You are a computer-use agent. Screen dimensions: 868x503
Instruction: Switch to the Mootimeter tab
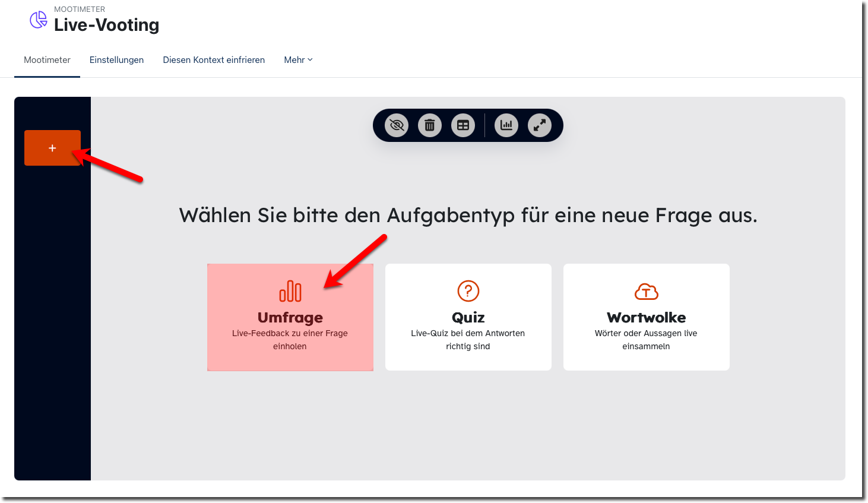point(47,60)
